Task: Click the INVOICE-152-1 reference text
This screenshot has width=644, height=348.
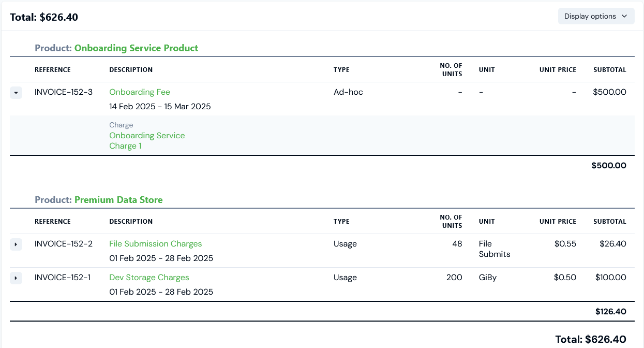Action: point(63,278)
